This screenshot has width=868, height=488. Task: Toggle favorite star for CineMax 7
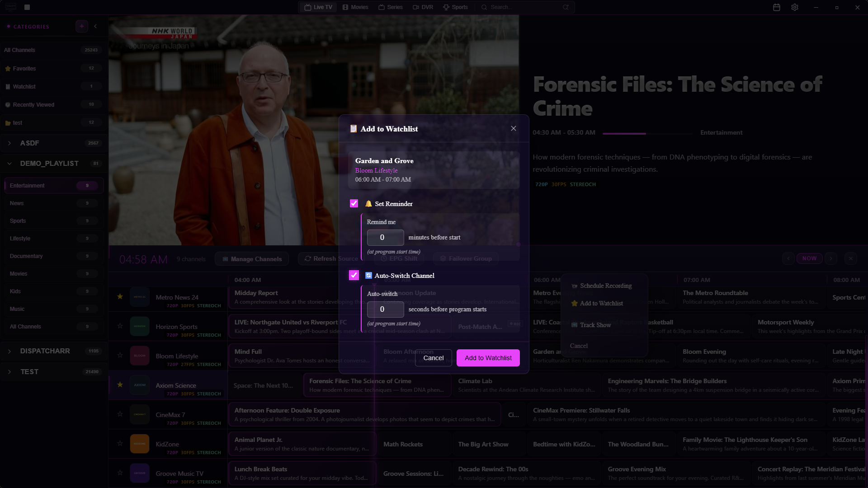tap(120, 414)
